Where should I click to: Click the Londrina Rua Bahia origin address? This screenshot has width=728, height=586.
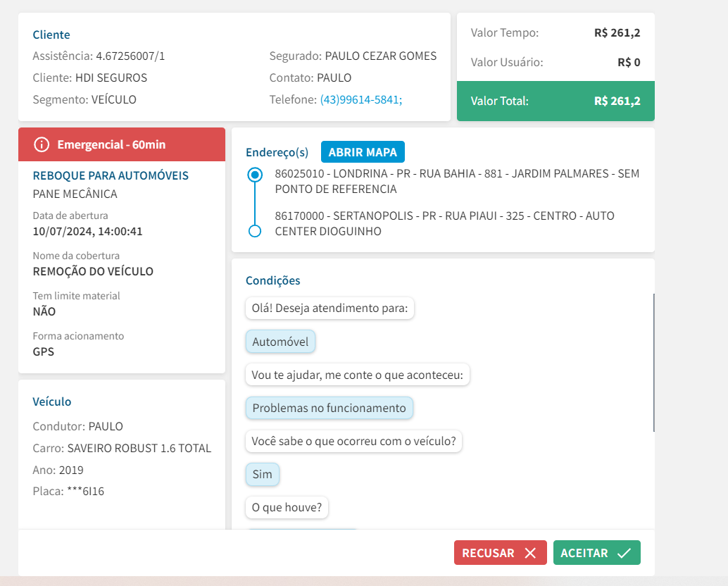coord(456,181)
